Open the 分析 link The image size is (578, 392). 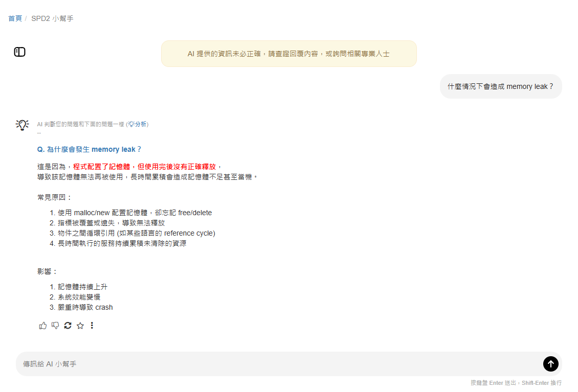[141, 124]
